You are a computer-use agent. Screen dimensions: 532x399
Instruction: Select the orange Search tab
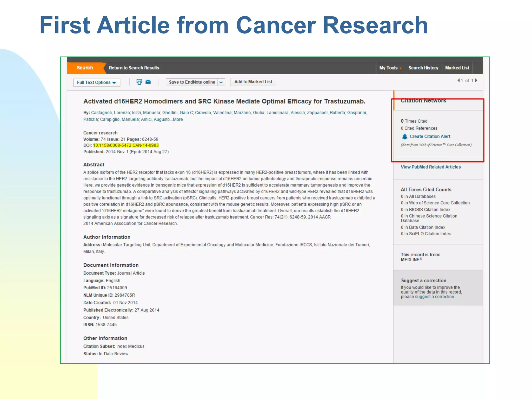click(x=85, y=68)
